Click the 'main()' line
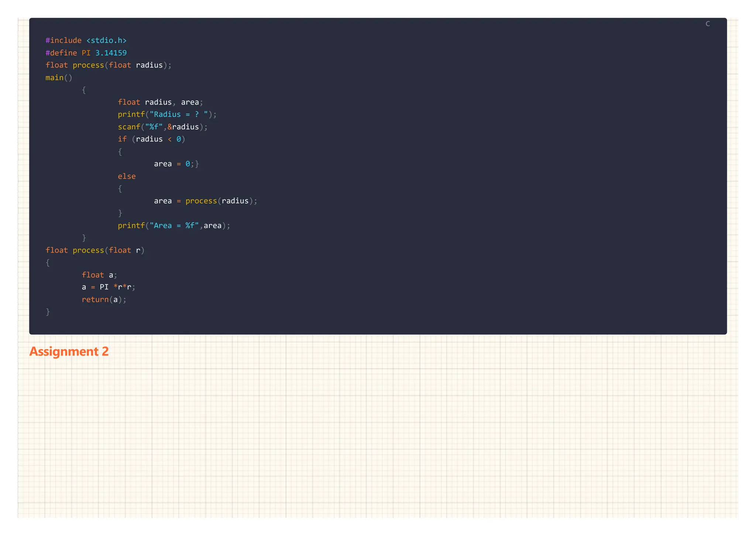Screen dimensions: 756x535 click(59, 78)
